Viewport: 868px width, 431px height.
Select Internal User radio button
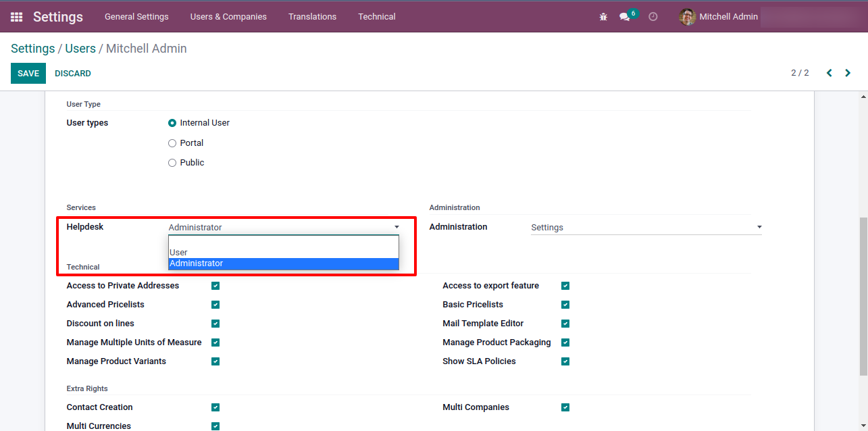point(172,123)
